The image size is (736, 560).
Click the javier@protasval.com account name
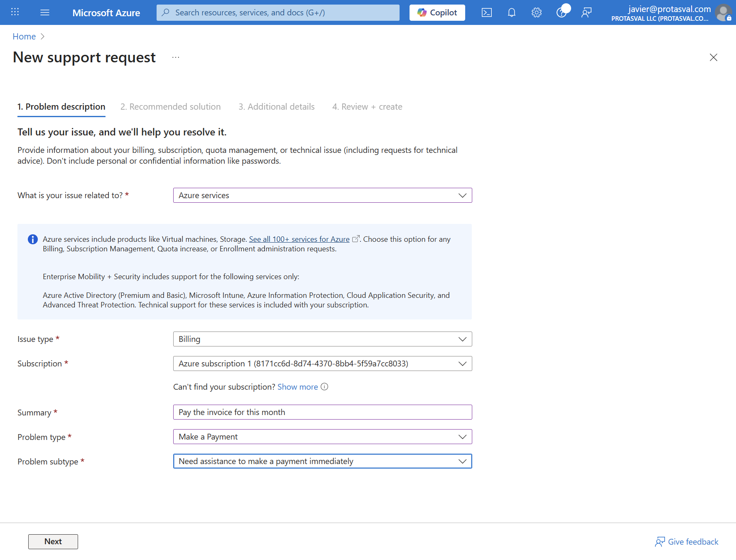(x=670, y=9)
